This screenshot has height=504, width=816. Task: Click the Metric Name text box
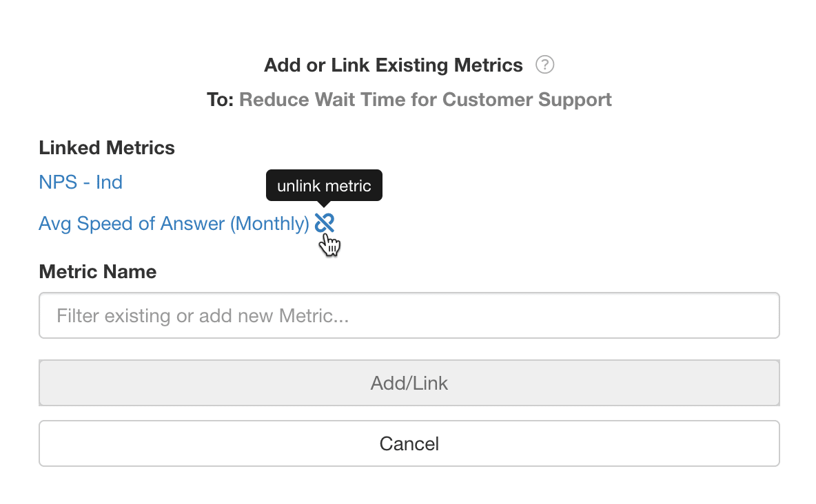pos(409,315)
